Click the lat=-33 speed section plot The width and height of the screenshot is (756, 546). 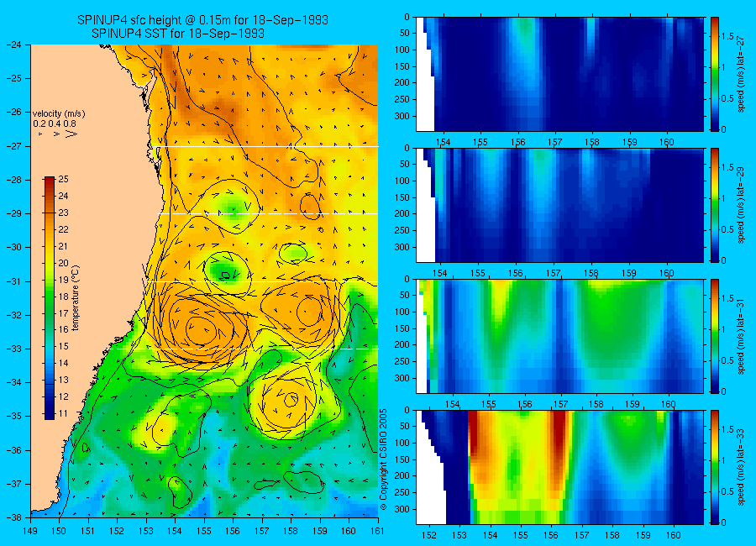tap(559, 467)
